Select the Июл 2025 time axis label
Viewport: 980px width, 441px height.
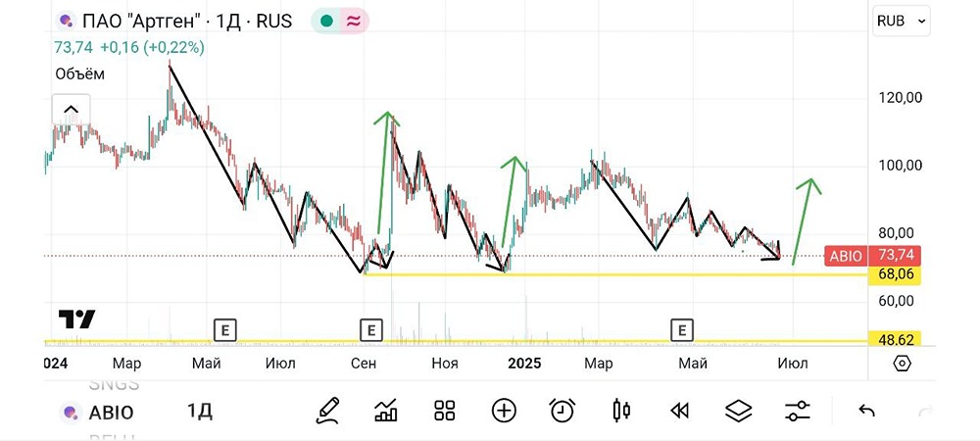click(x=793, y=364)
